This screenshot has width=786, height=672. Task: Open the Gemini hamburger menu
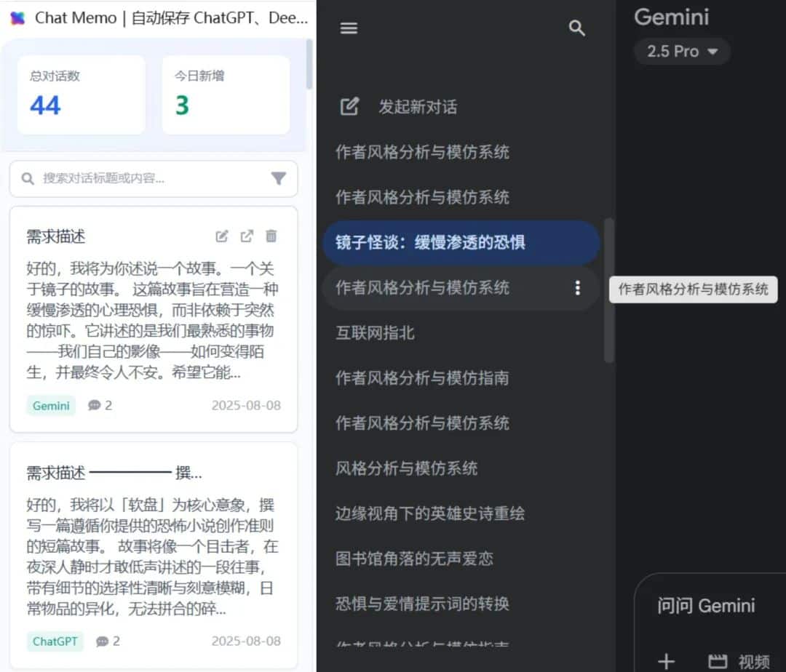(x=349, y=28)
